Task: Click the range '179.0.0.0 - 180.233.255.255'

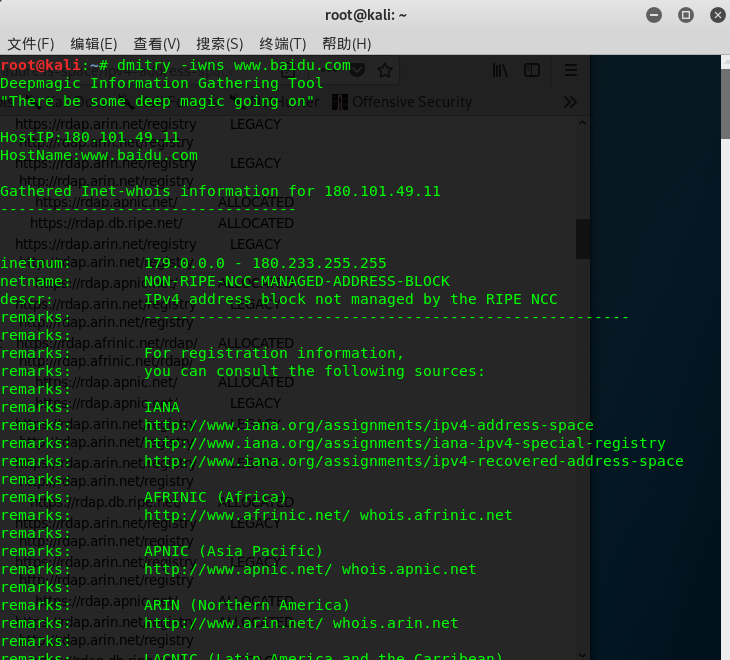Action: click(265, 263)
